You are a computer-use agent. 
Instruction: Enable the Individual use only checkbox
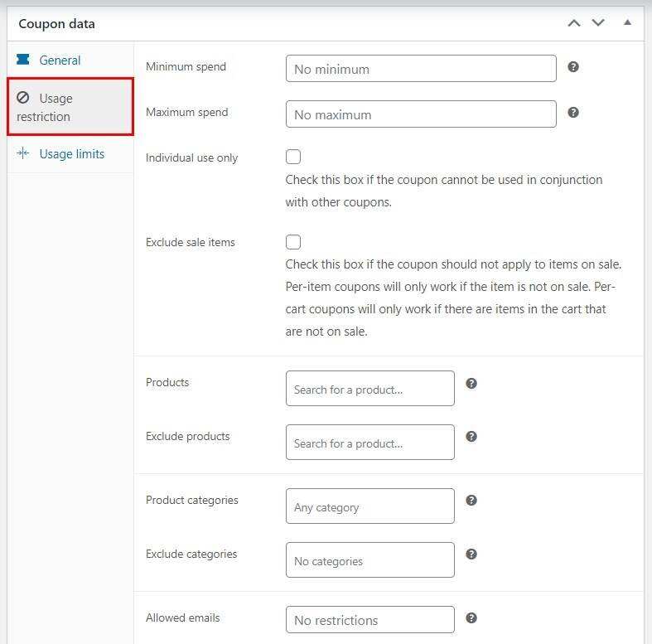pyautogui.click(x=293, y=157)
